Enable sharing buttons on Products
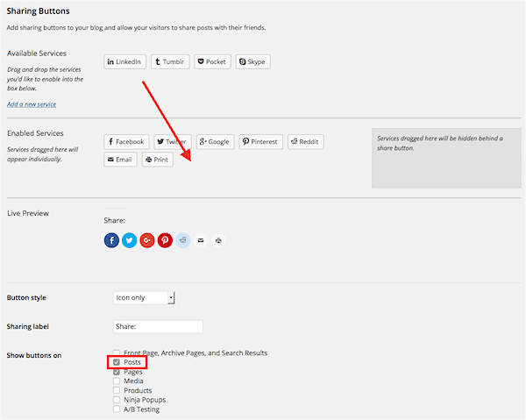Viewport: 526px width, 420px height. [x=117, y=391]
